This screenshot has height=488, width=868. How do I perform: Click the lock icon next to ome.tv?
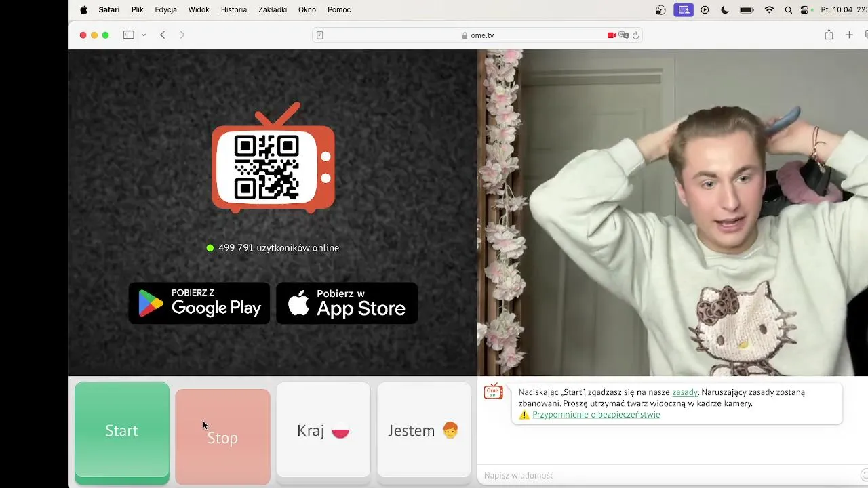[465, 35]
